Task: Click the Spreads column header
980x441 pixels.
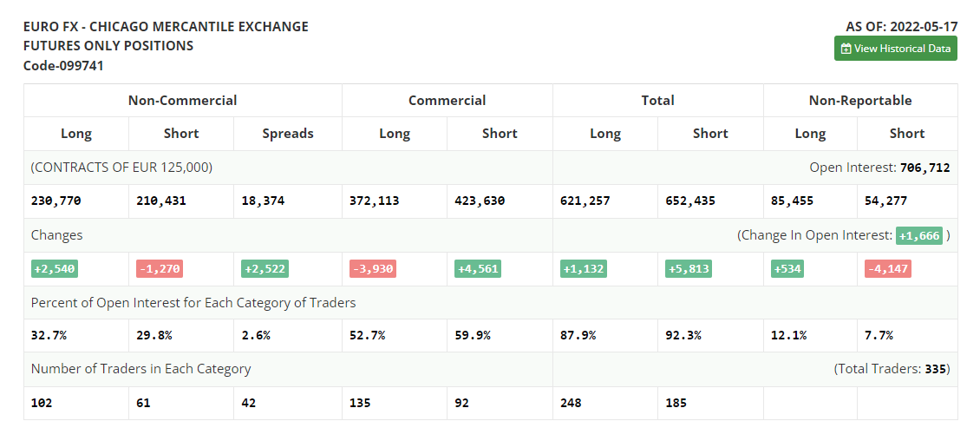Action: 288,133
